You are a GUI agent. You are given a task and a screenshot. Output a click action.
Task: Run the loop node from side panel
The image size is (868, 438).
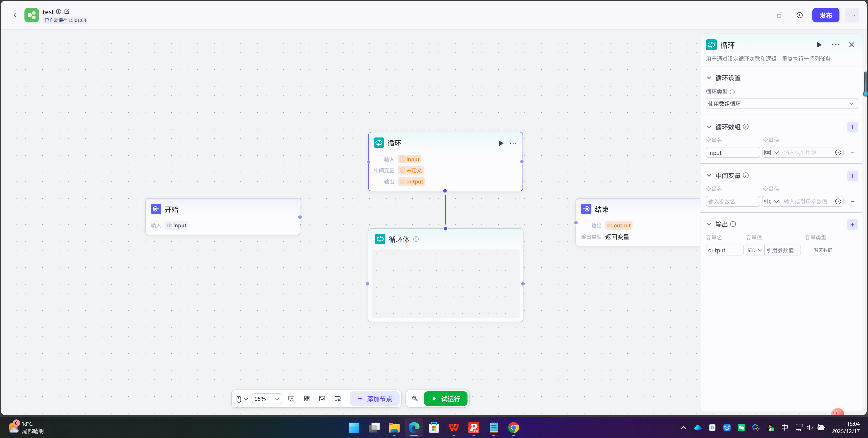[x=819, y=45]
